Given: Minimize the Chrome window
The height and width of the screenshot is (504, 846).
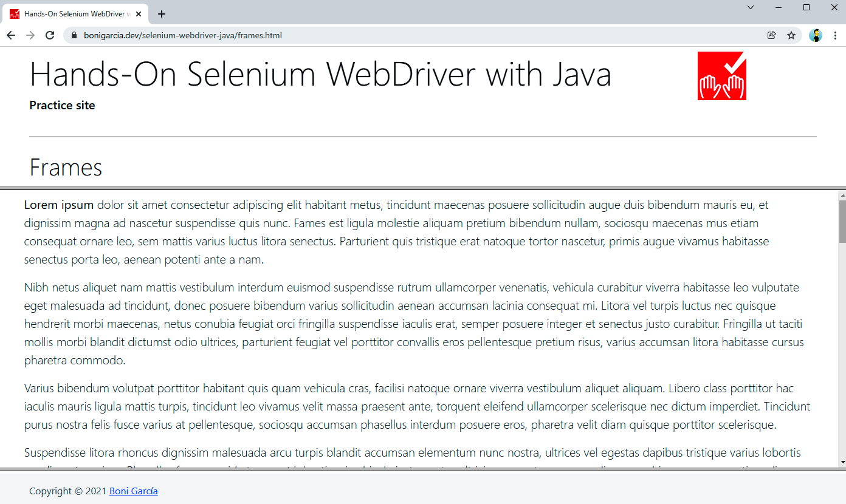Looking at the screenshot, I should 779,7.
